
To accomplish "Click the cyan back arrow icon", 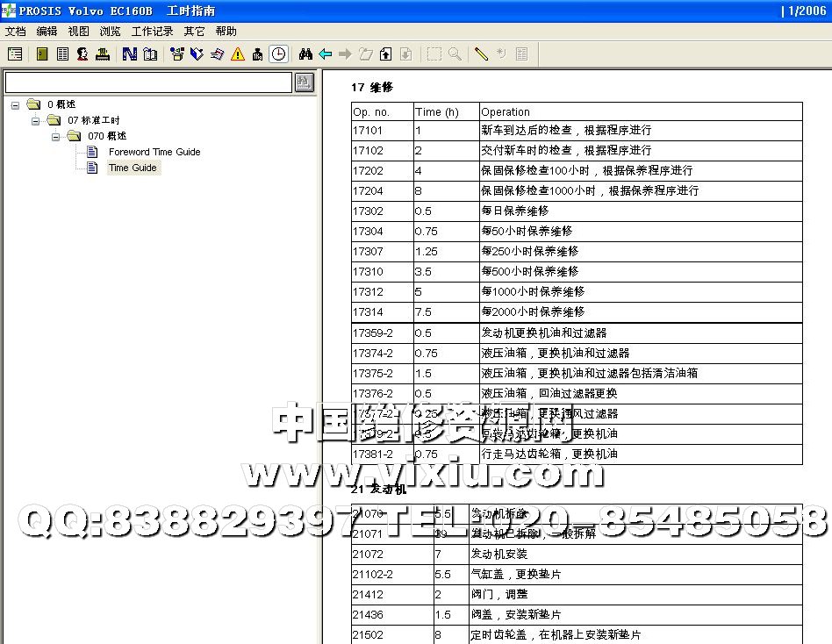I will 326,54.
